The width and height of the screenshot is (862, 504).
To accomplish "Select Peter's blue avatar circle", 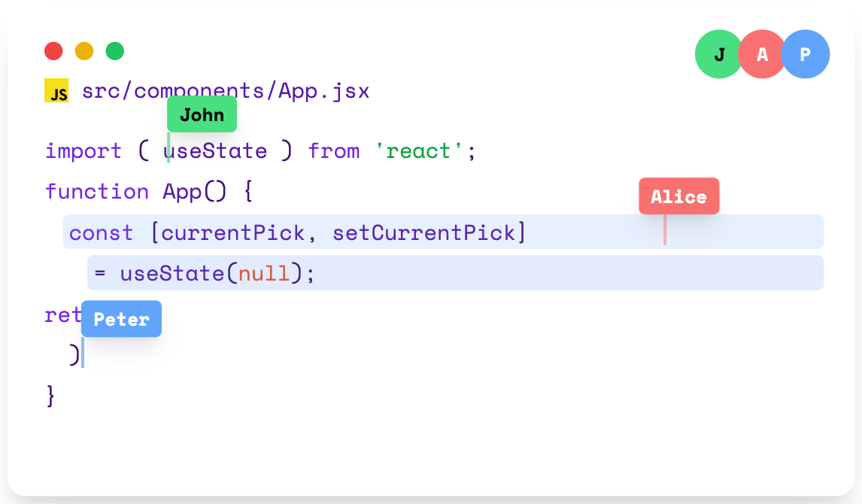I will click(806, 53).
